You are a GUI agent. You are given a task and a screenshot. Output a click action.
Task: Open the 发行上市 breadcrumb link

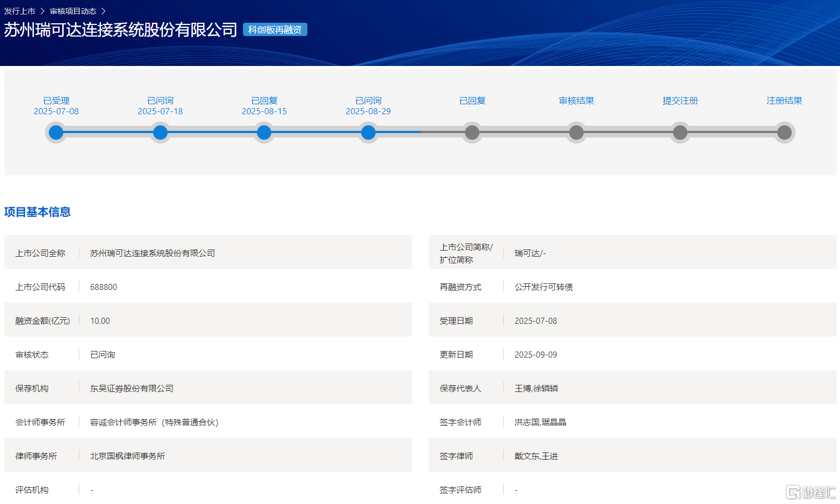(x=20, y=11)
